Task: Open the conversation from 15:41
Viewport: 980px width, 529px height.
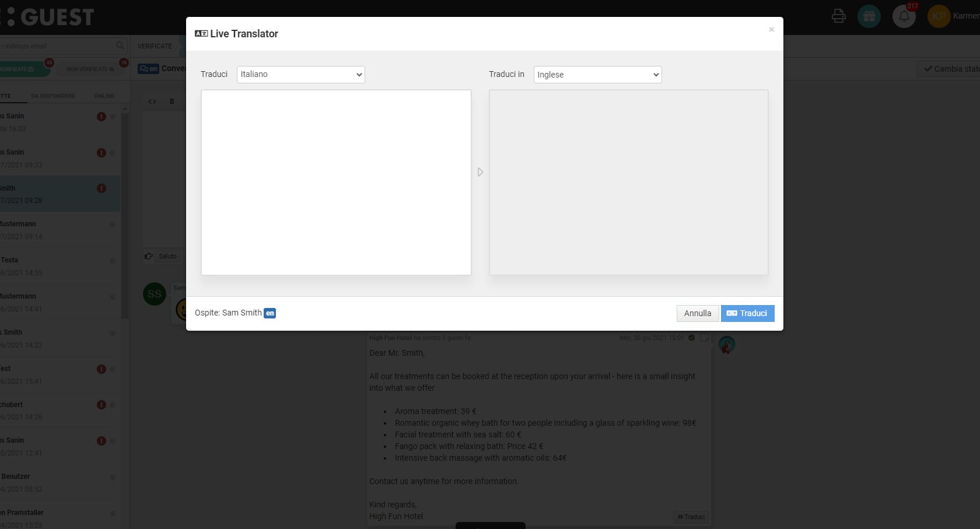Action: coord(60,375)
